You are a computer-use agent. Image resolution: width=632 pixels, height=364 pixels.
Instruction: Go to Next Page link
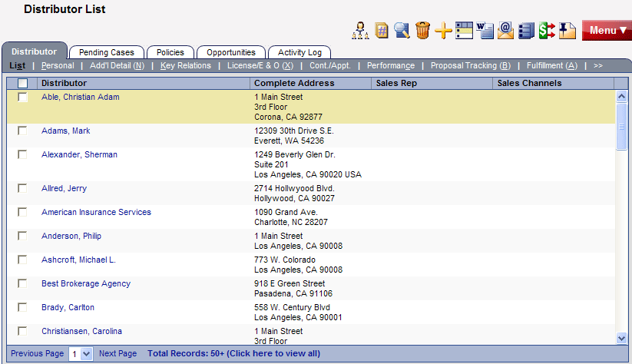coord(117,354)
